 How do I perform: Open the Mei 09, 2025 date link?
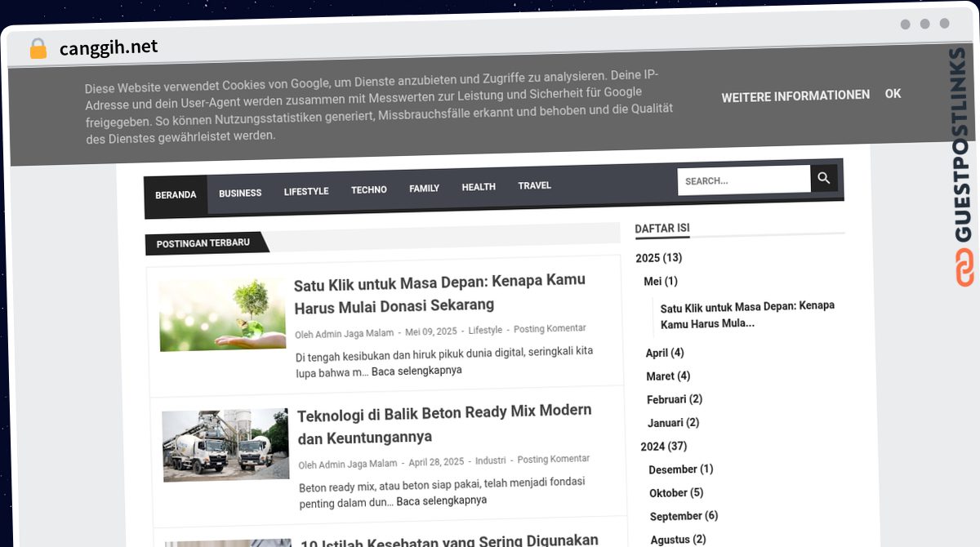(x=431, y=331)
